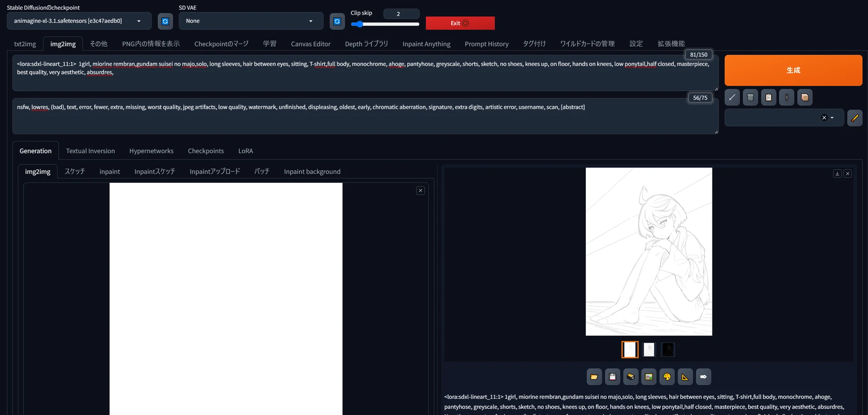Select the second white lineart gallery thumbnail

coord(649,349)
